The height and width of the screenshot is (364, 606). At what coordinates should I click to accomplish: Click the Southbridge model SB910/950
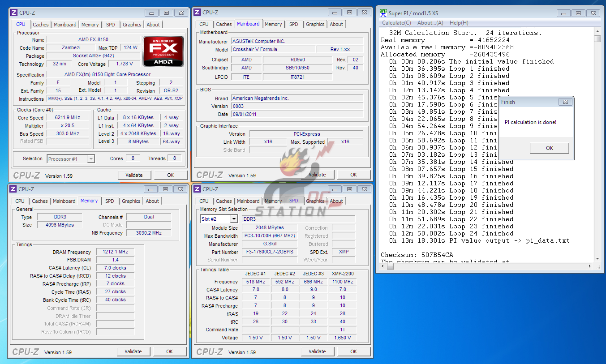[x=297, y=68]
